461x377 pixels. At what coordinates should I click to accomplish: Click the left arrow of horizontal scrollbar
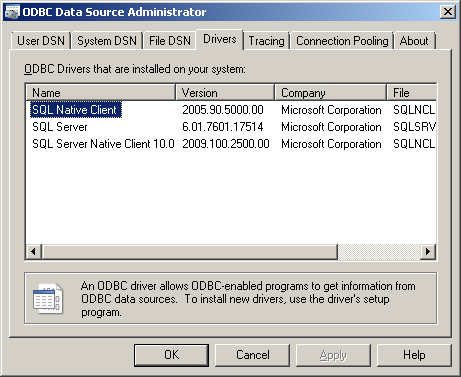pyautogui.click(x=33, y=251)
